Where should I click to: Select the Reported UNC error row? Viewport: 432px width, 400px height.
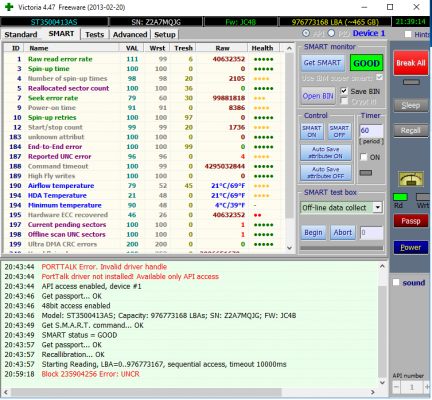point(144,156)
